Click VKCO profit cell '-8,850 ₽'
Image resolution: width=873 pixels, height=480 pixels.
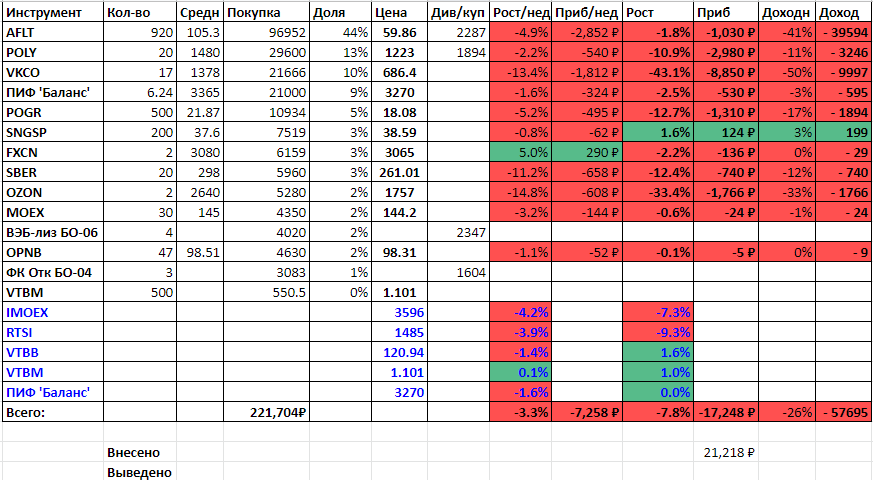pos(725,72)
